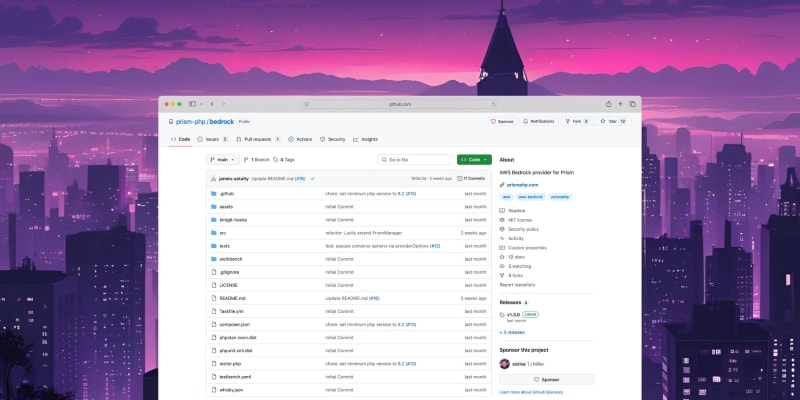Open the Taskfile.yml file
Viewport: 800px width, 400px height.
pos(232,311)
